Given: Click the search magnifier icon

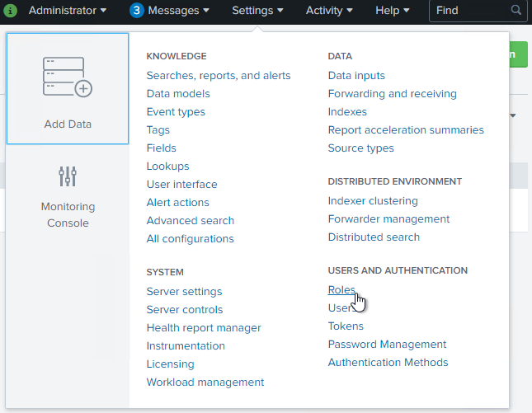Looking at the screenshot, I should [516, 11].
